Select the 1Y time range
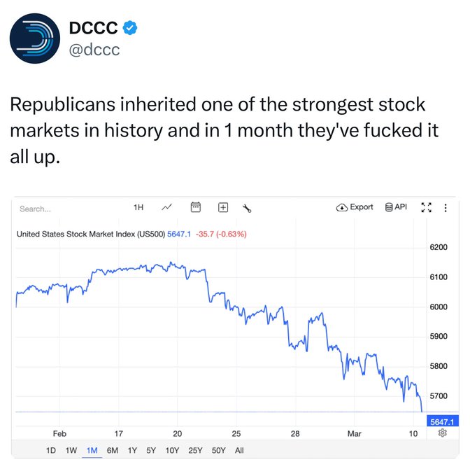The image size is (470, 476). tap(132, 450)
